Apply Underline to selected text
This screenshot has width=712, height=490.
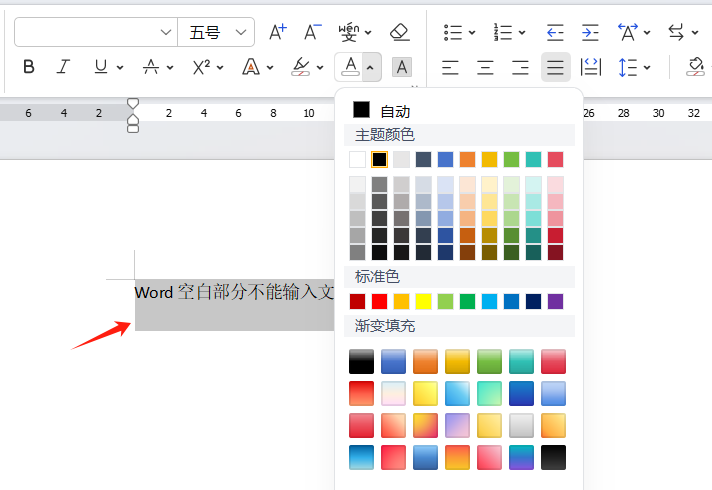tap(101, 67)
